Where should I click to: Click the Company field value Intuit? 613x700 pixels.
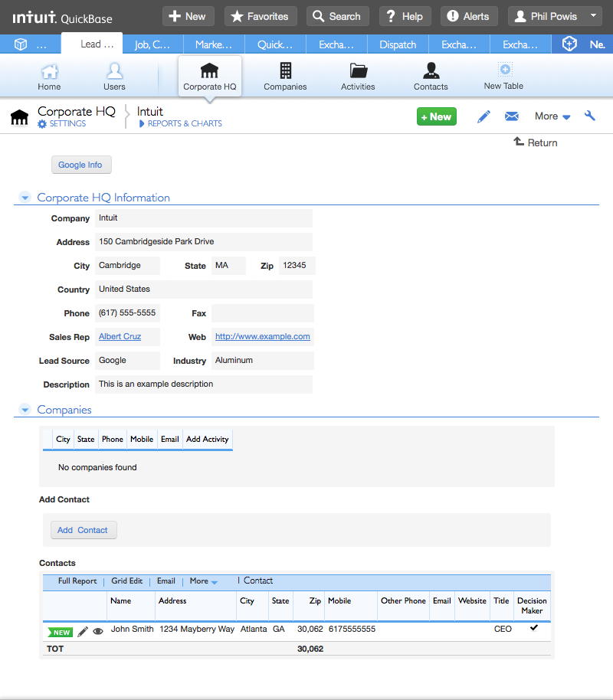coord(203,218)
